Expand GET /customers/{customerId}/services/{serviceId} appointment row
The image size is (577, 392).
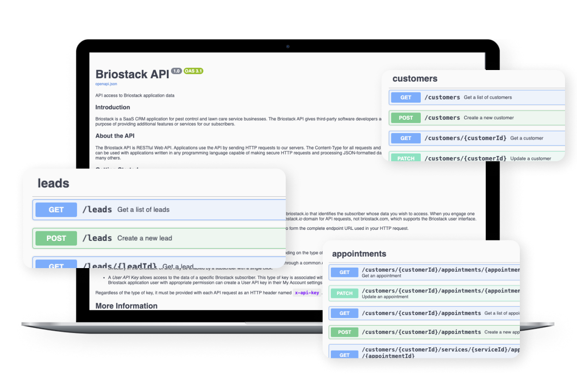click(424, 351)
